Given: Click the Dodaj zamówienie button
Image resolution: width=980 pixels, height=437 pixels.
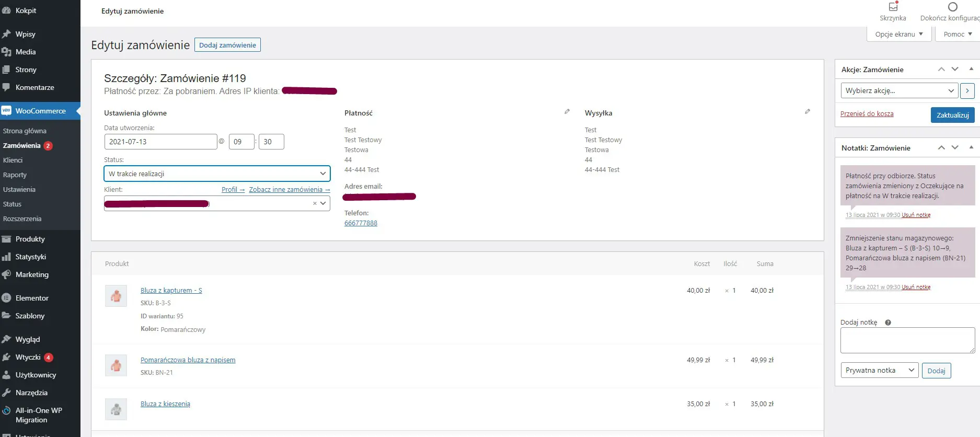Looking at the screenshot, I should pyautogui.click(x=227, y=45).
